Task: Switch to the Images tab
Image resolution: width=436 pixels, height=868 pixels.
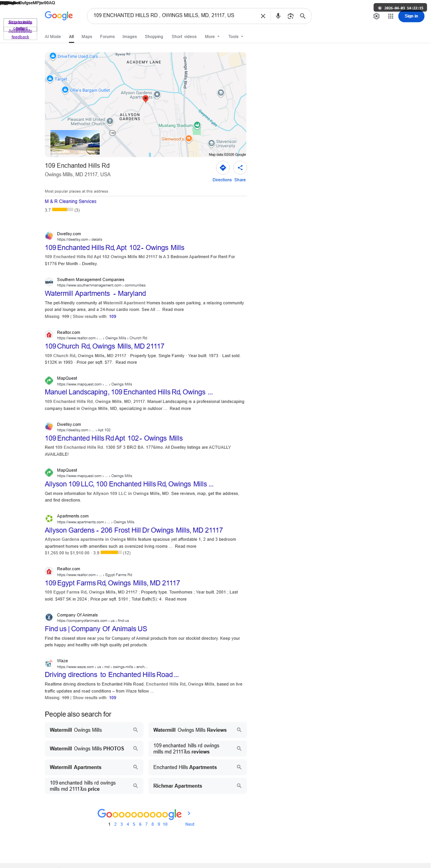Action: (x=130, y=36)
